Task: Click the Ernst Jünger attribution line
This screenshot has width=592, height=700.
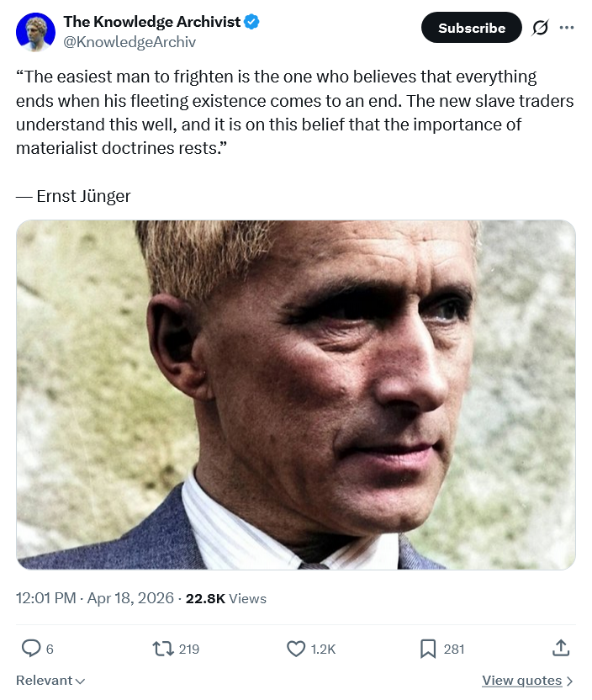Action: tap(74, 196)
